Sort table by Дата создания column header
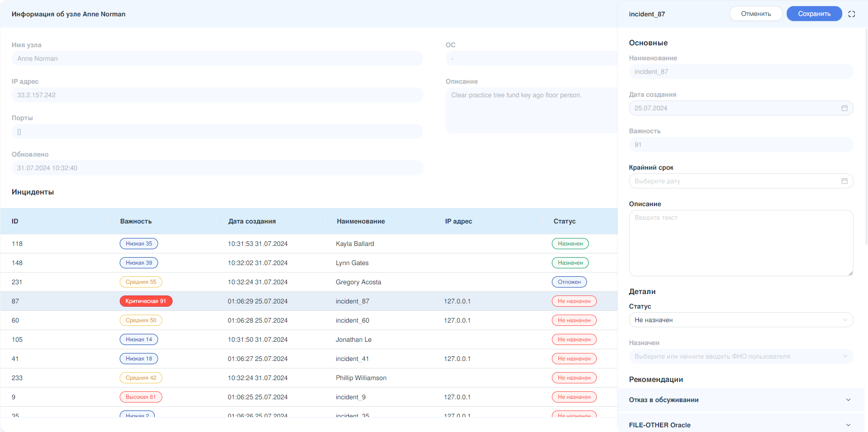 252,221
